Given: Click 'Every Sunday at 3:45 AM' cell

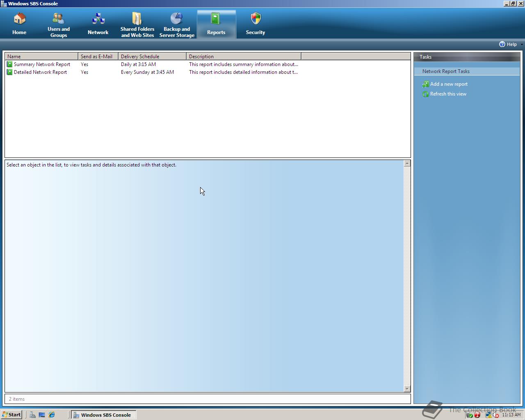Looking at the screenshot, I should click(147, 72).
